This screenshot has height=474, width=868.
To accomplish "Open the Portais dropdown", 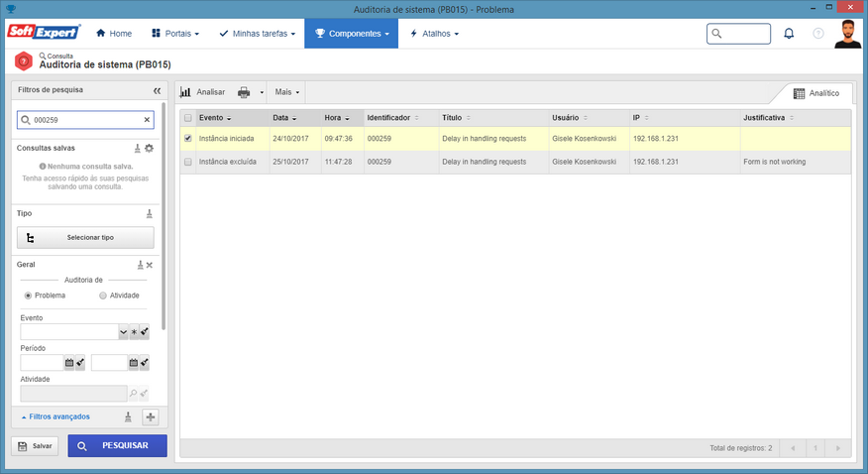I will pos(175,34).
